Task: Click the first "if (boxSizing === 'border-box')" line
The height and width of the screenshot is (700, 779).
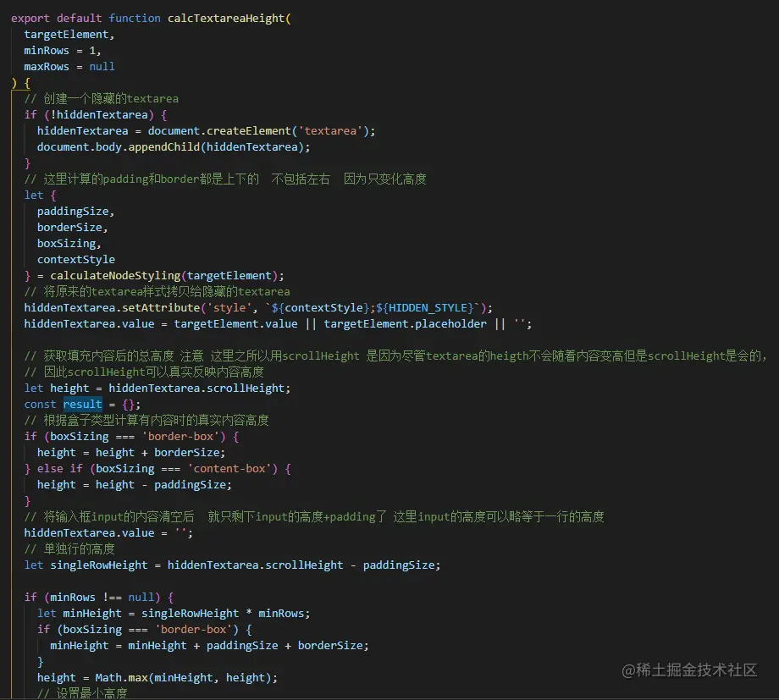Action: pyautogui.click(x=131, y=437)
